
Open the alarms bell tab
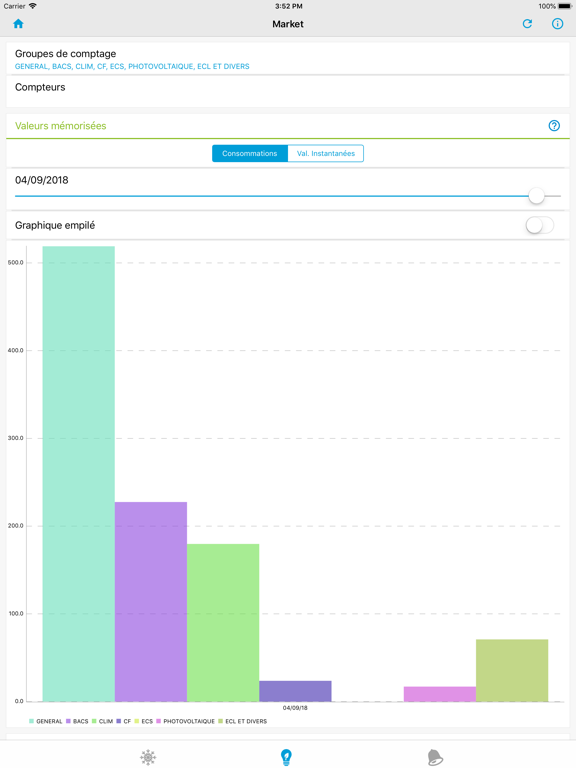click(435, 757)
